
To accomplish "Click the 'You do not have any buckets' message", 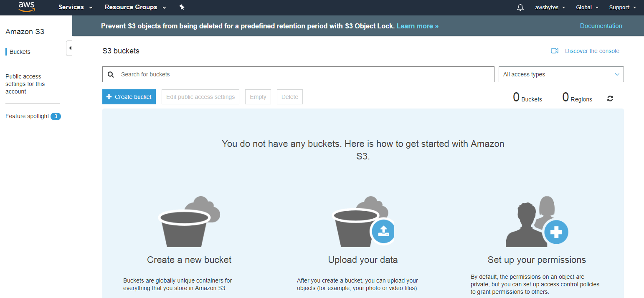I will [x=363, y=150].
